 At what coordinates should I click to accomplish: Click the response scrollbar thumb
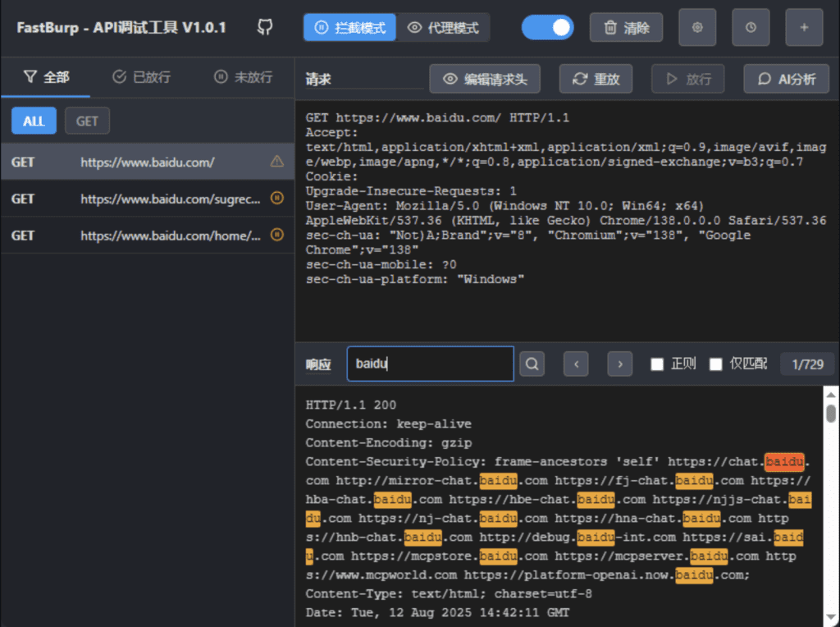click(x=831, y=414)
